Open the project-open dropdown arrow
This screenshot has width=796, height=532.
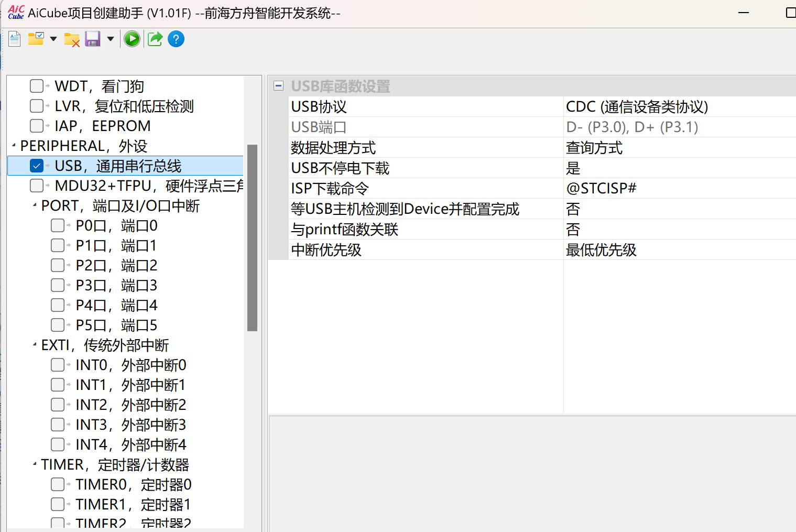click(x=53, y=39)
